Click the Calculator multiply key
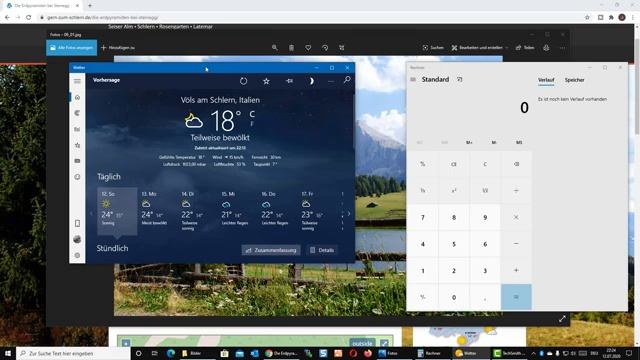Screen dimensions: 640x360 [x=516, y=218]
